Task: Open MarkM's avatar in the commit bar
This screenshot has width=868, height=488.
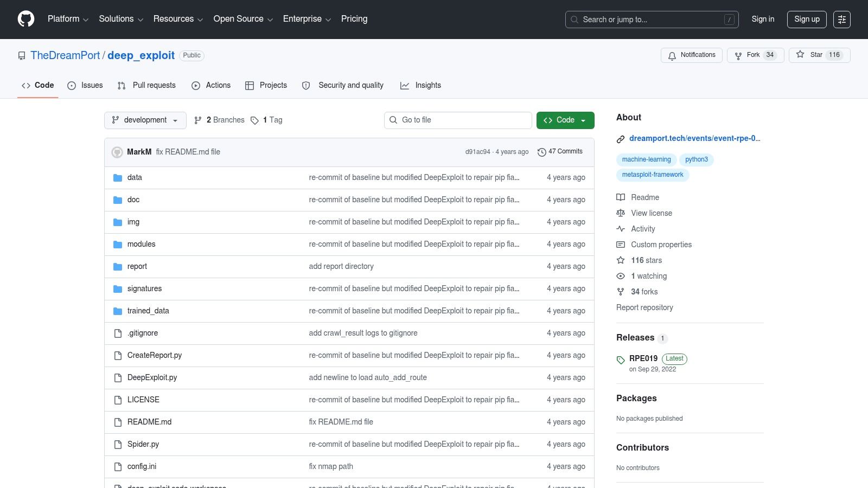Action: (117, 152)
